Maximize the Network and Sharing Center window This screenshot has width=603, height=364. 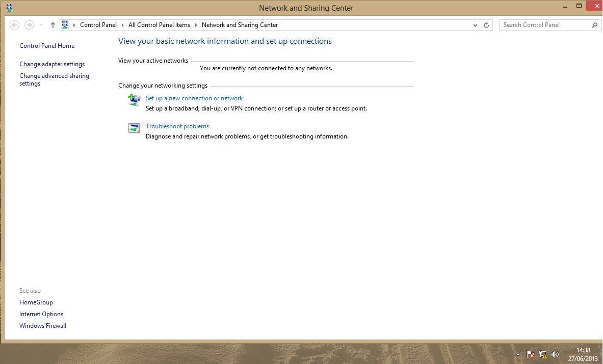coord(579,6)
